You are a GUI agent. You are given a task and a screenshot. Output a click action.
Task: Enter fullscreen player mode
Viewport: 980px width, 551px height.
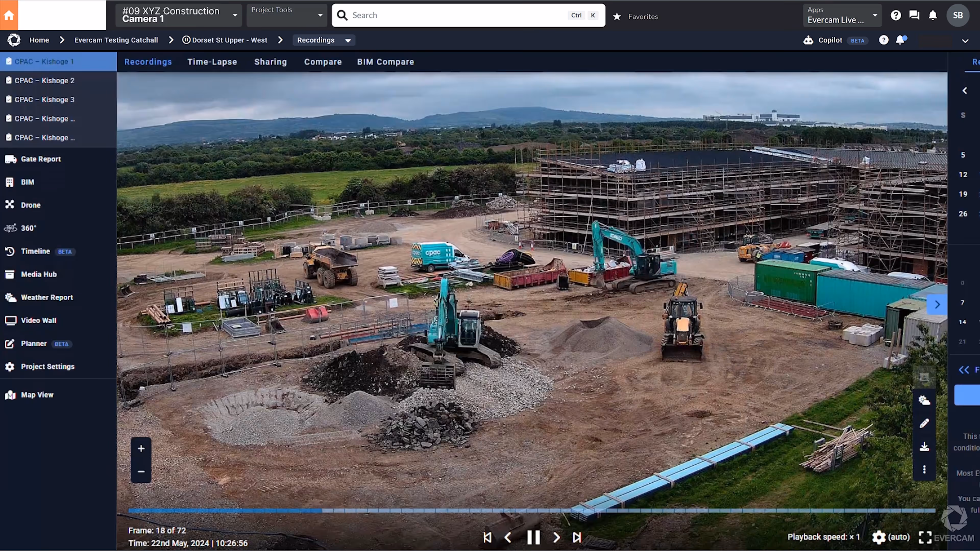coord(925,537)
